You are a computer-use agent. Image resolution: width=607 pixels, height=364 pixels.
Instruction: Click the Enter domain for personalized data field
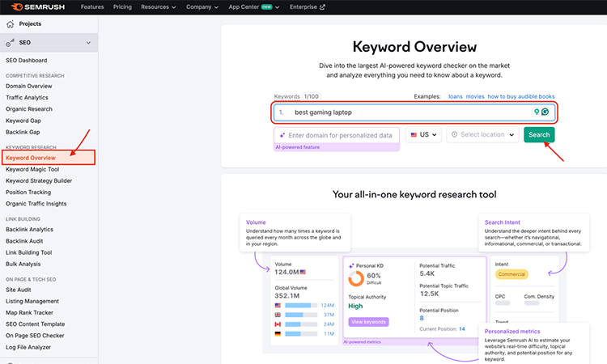pos(337,135)
